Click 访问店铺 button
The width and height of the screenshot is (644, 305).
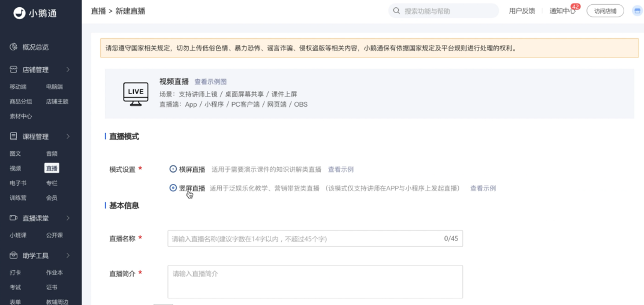pyautogui.click(x=605, y=11)
